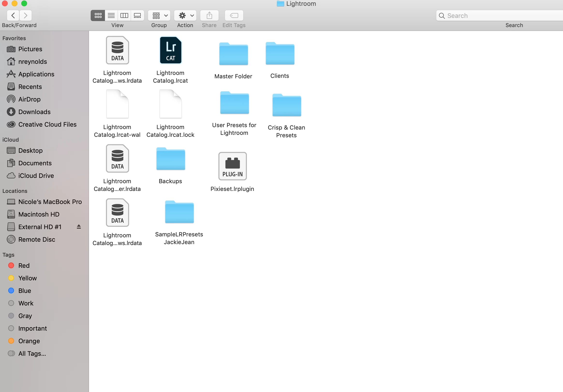Switch to column view
The height and width of the screenshot is (392, 563).
click(124, 16)
